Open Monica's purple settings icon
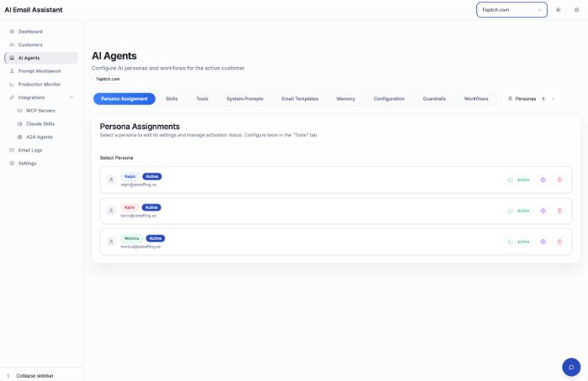The image size is (588, 381). [543, 242]
